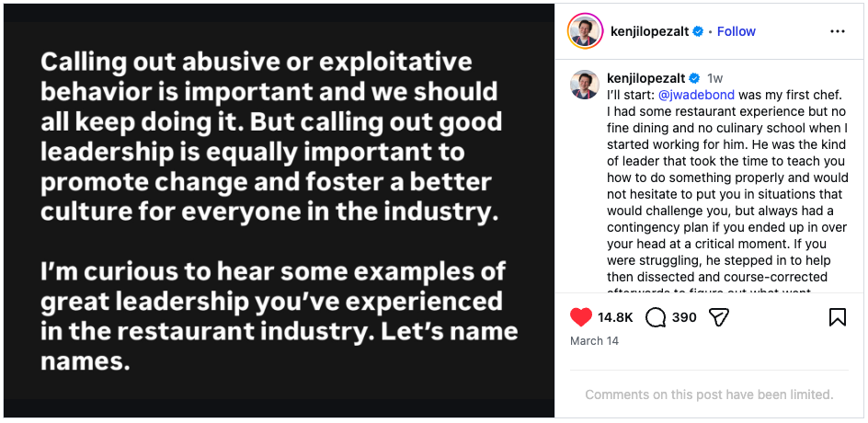The width and height of the screenshot is (868, 423).
Task: Open the three-dot more options menu
Action: point(837,31)
